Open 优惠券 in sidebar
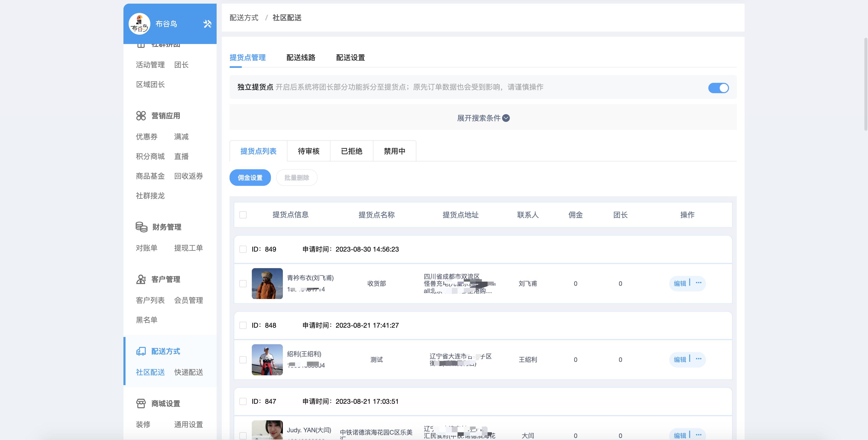This screenshot has width=868, height=440. coord(146,137)
